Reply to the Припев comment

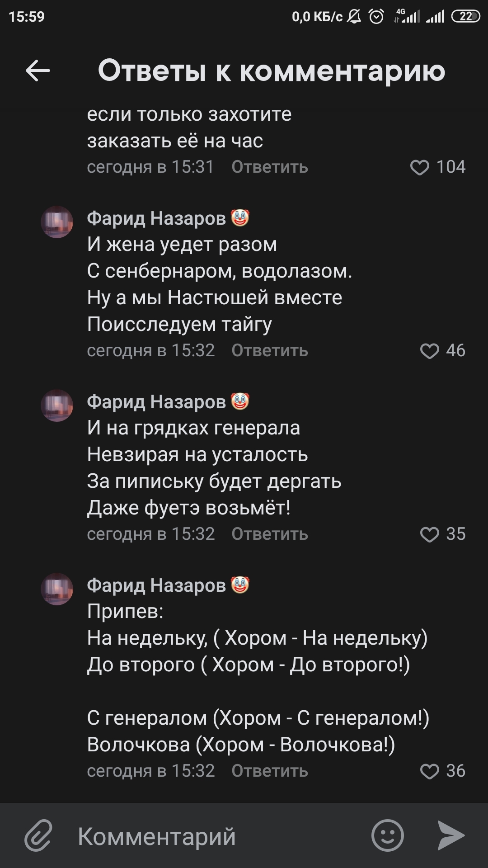[270, 771]
